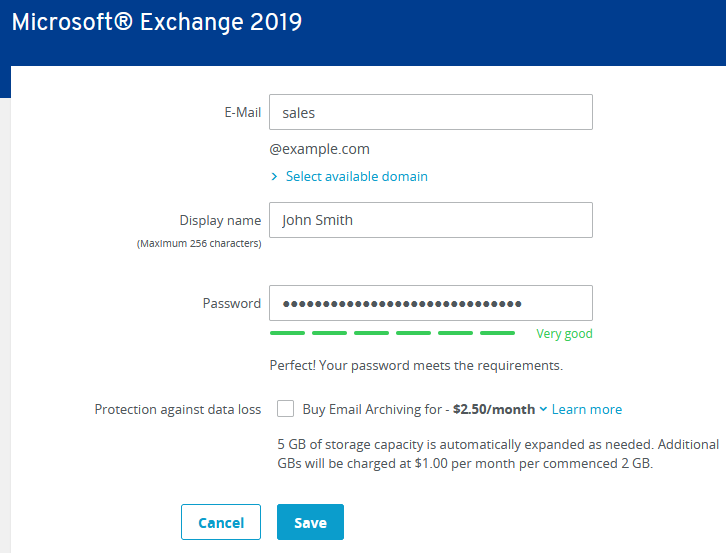Click the Protection against data loss label
The width and height of the screenshot is (726, 553).
pyautogui.click(x=178, y=409)
